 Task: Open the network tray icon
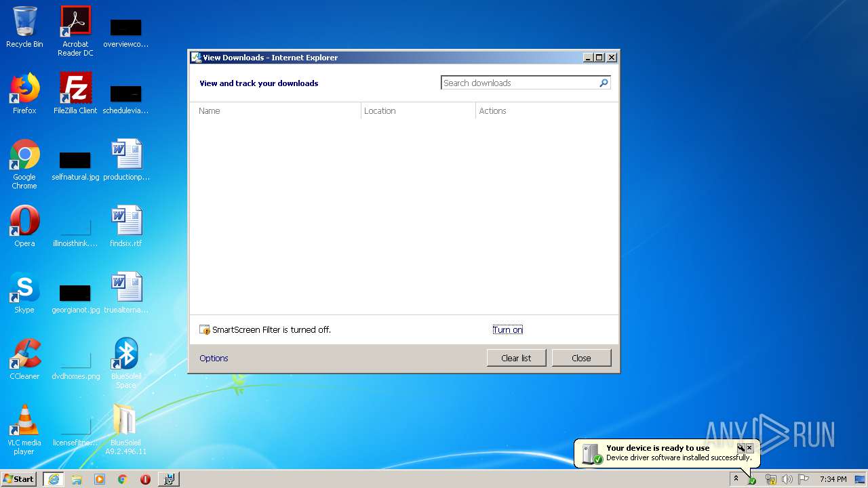pos(770,479)
